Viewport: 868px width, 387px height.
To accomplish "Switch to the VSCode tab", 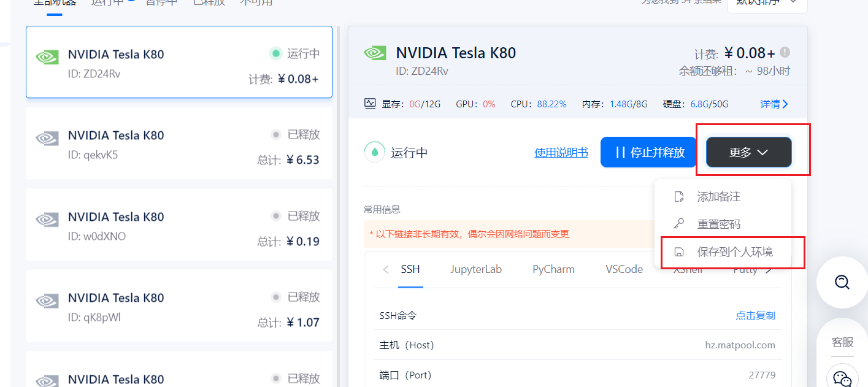I will [x=624, y=269].
